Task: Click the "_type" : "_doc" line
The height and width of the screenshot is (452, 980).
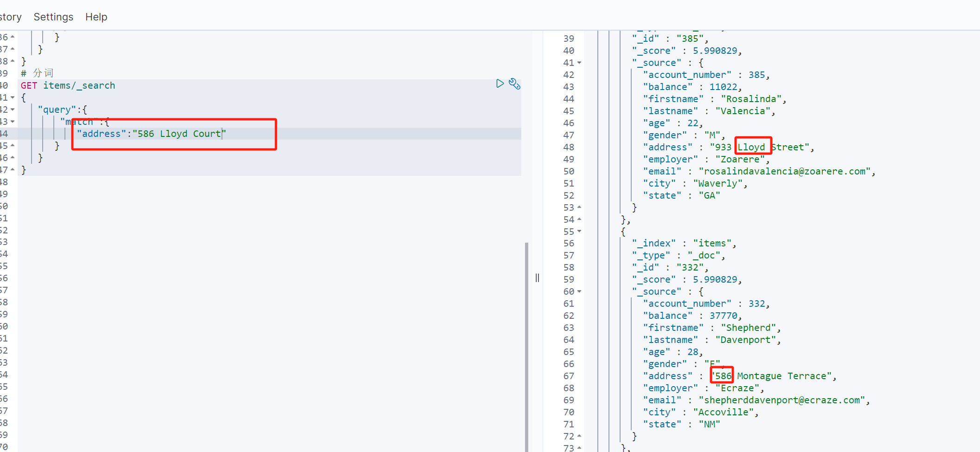Action: (x=679, y=255)
